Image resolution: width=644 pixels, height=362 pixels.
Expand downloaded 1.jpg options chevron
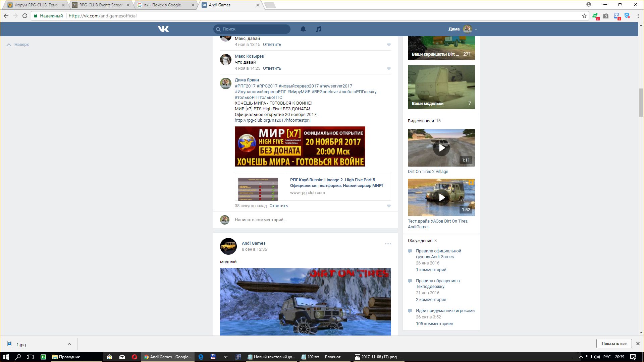(x=69, y=344)
